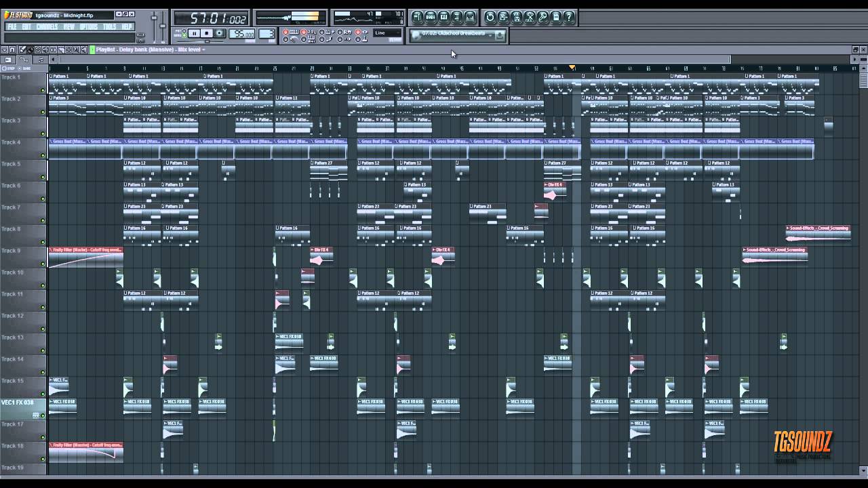
Task: Select SONG mode radio button
Action: (x=184, y=35)
